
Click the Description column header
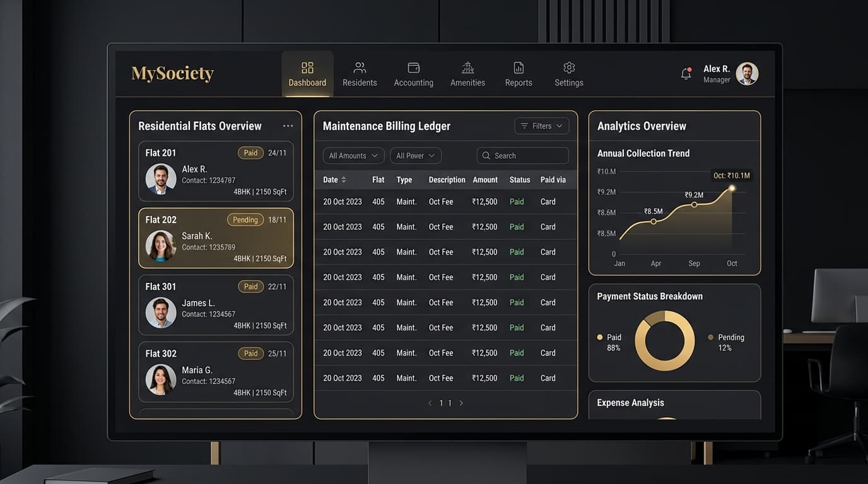pos(447,180)
